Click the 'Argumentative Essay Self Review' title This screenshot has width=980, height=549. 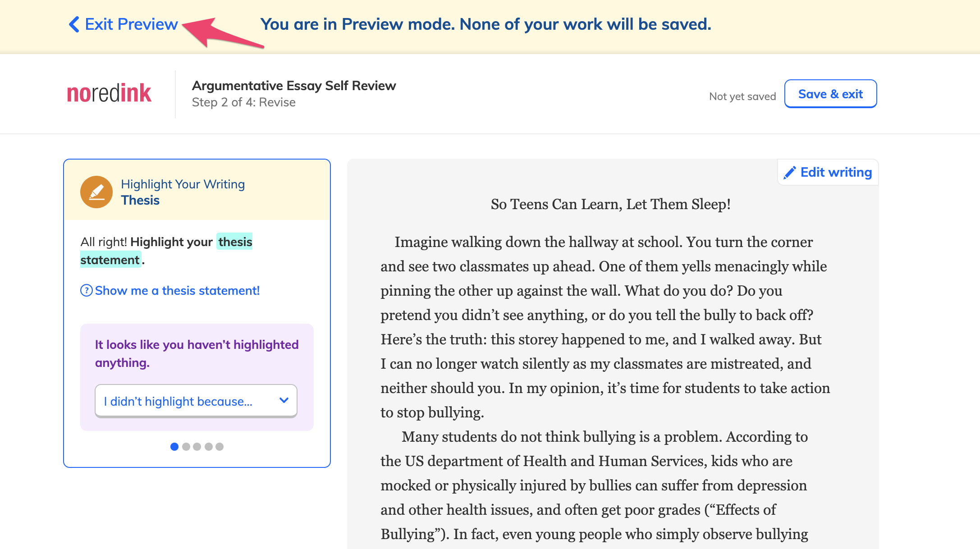(294, 86)
